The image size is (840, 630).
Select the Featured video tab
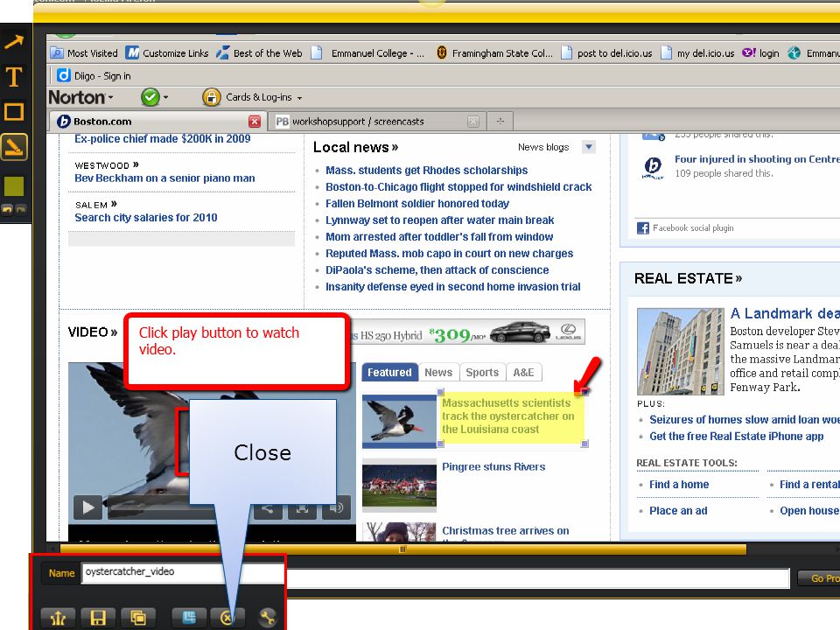click(x=389, y=373)
